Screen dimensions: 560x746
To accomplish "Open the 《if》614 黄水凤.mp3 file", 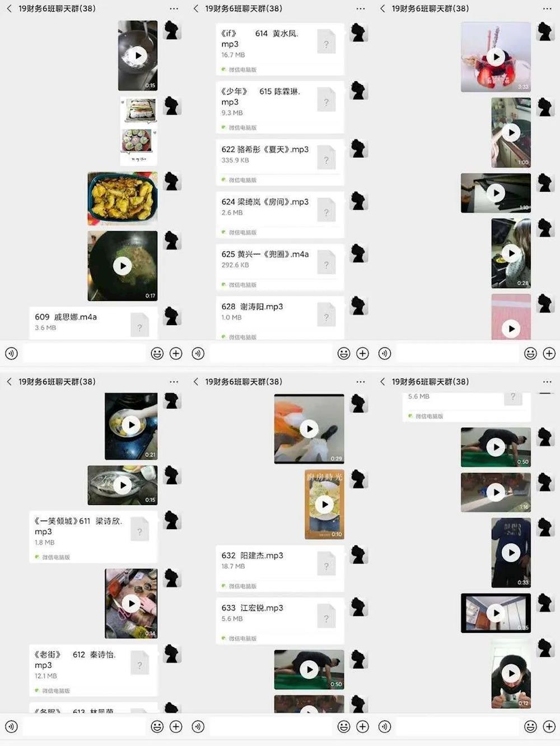I will 280,49.
